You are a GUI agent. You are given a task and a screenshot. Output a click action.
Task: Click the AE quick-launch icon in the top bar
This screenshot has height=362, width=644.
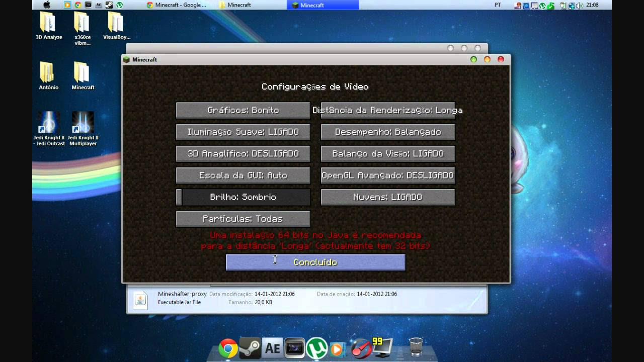[x=99, y=5]
